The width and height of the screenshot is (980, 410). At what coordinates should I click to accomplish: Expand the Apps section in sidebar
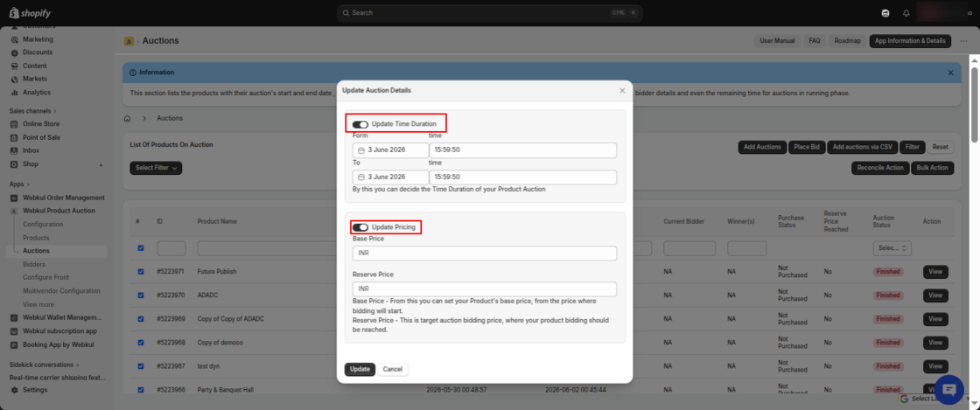coord(17,184)
